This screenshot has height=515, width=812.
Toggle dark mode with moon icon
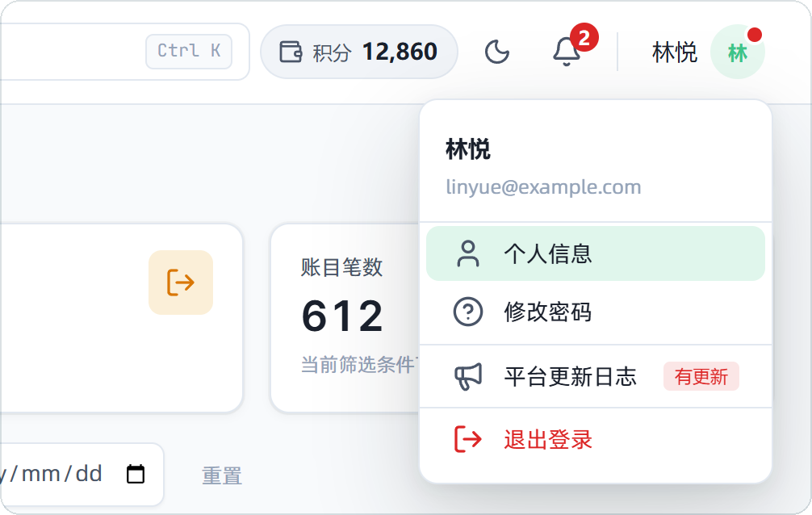(496, 52)
